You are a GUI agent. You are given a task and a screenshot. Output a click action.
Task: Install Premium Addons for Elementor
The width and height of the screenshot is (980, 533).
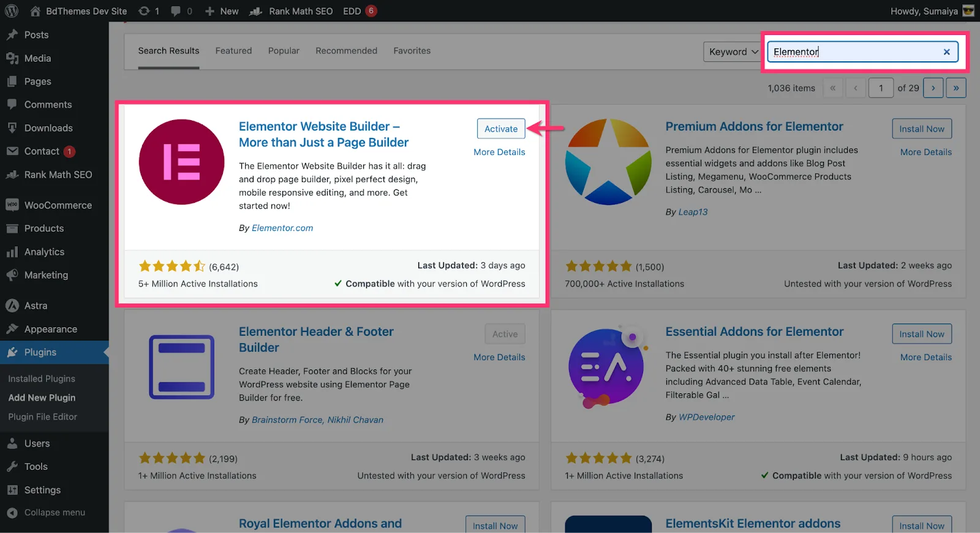[x=922, y=129]
